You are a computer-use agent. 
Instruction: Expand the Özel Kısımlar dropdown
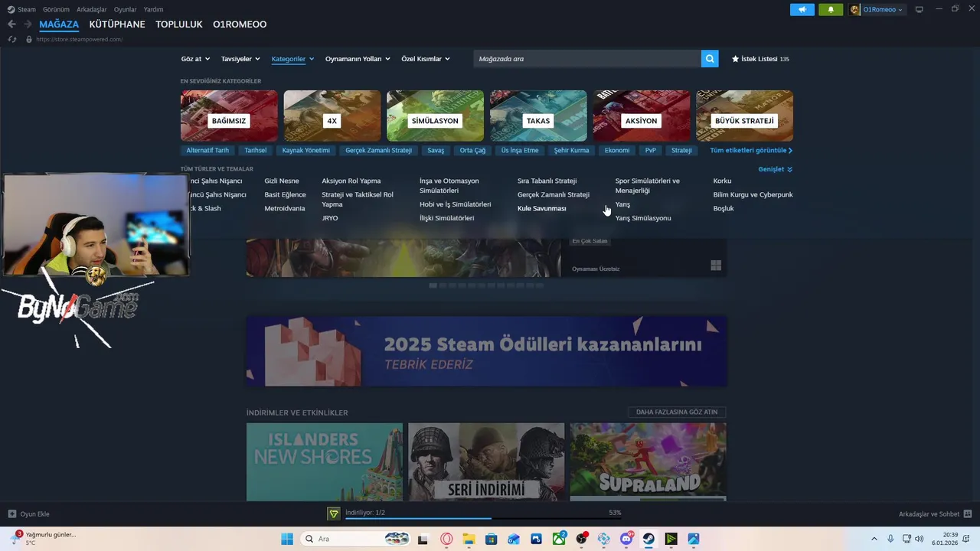click(x=426, y=59)
